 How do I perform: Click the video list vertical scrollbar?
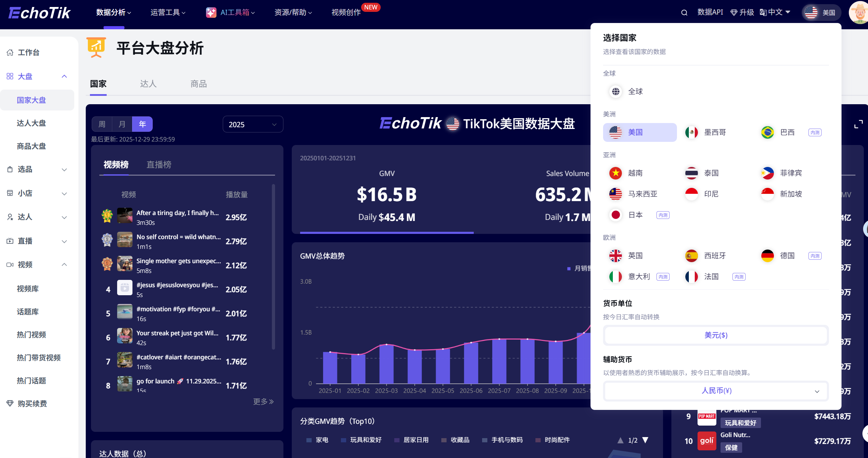[x=273, y=267]
